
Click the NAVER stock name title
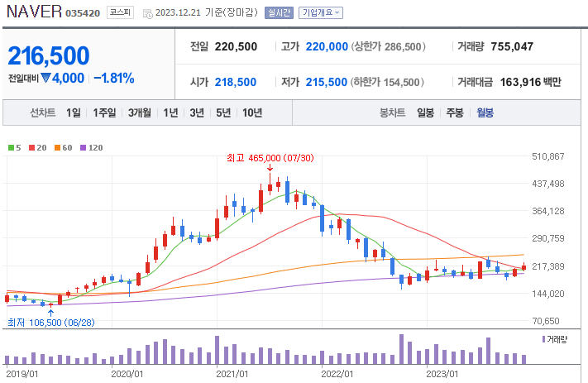(x=34, y=12)
